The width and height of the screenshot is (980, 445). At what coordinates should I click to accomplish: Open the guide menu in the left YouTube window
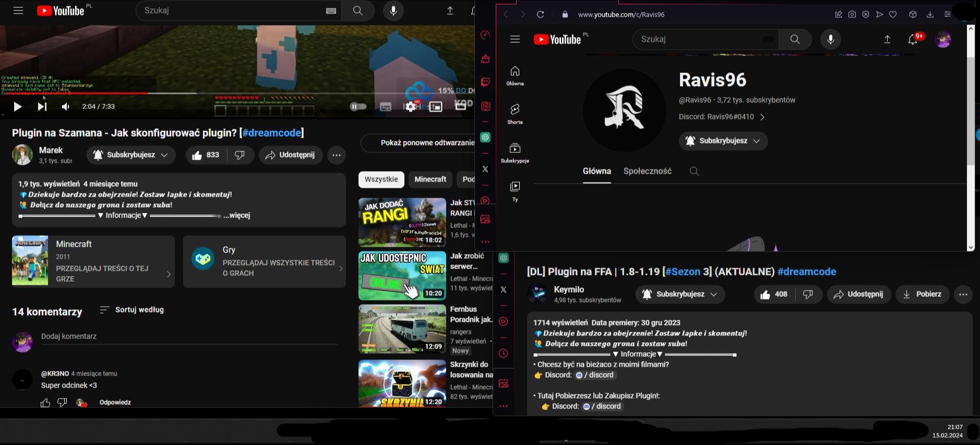pyautogui.click(x=18, y=10)
